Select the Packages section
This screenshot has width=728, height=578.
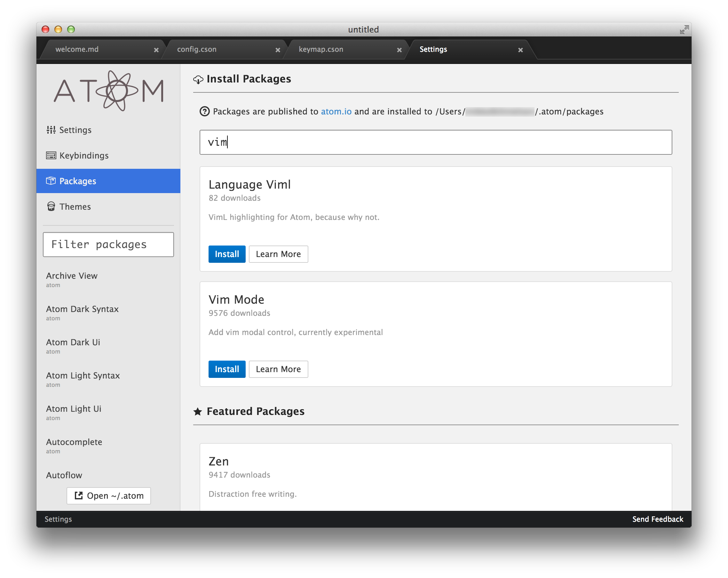pos(108,181)
